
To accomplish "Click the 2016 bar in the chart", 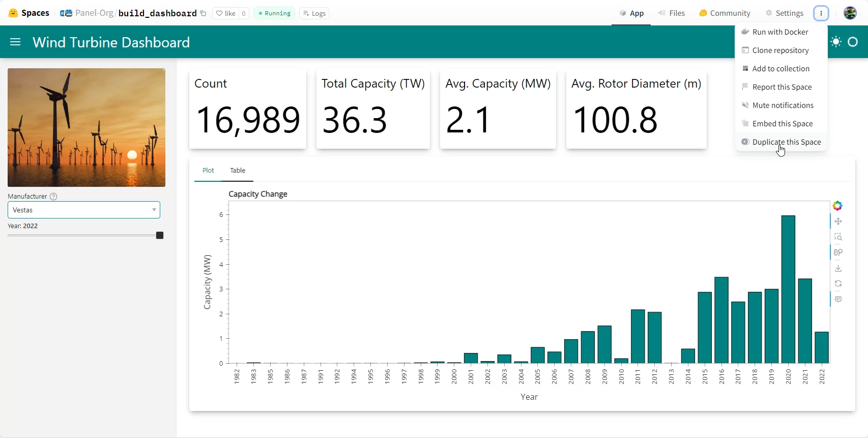I will click(721, 320).
